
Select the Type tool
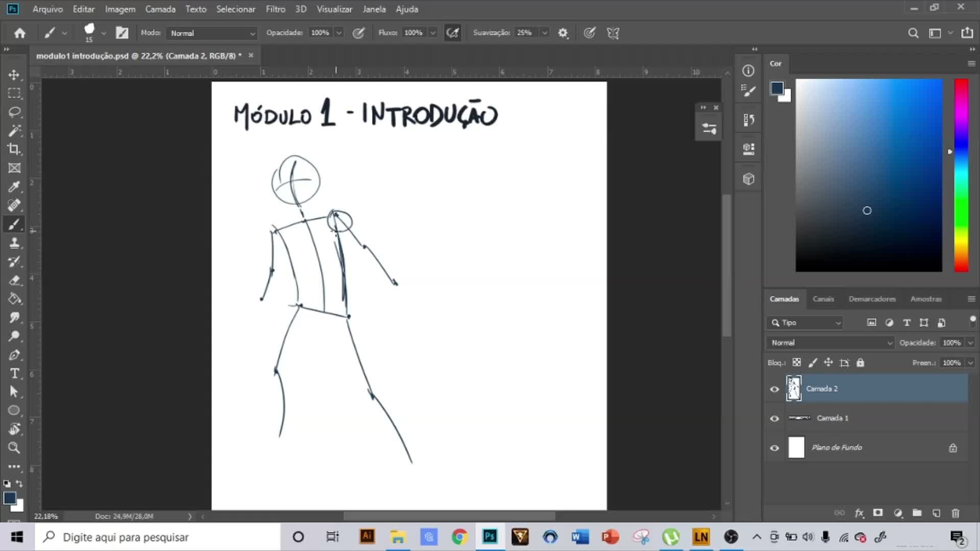click(x=14, y=373)
